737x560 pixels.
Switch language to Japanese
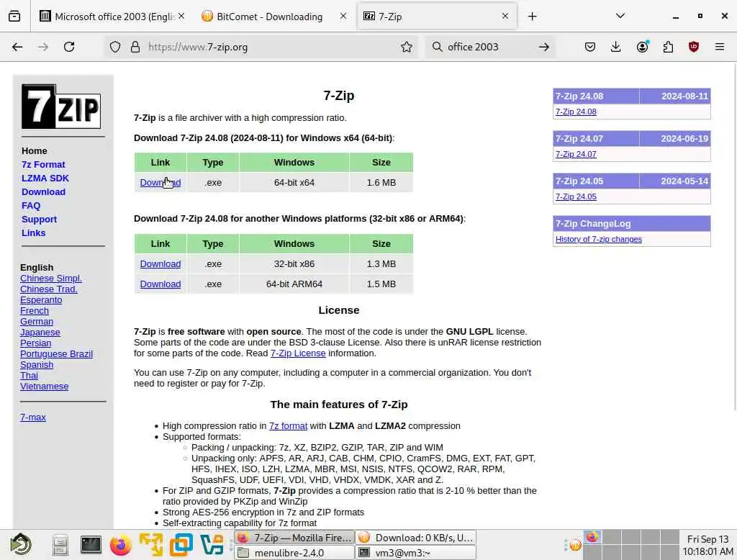40,333
